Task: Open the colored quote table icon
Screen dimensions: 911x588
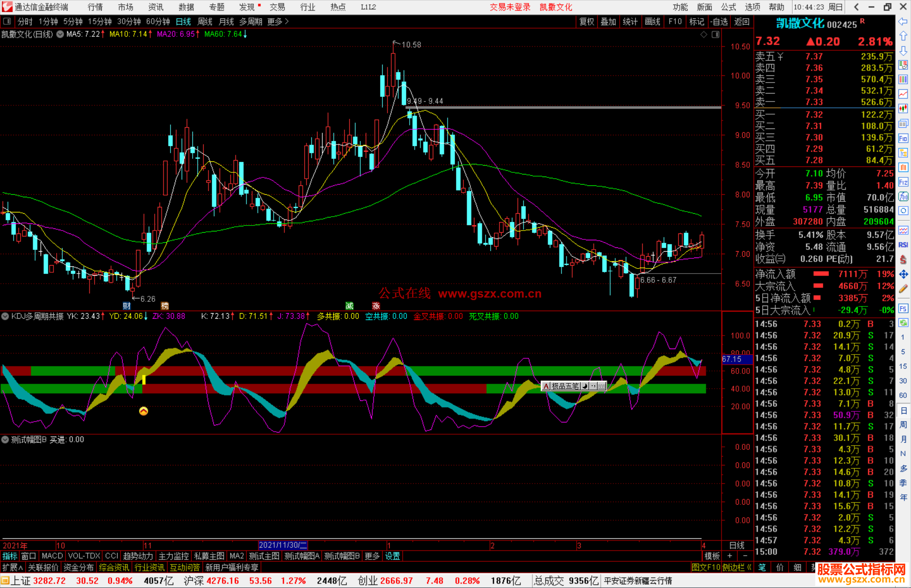Action: [x=903, y=80]
